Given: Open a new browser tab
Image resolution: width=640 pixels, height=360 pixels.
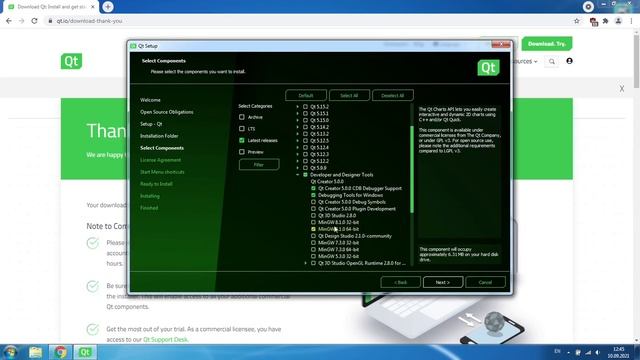Looking at the screenshot, I should (108, 7).
